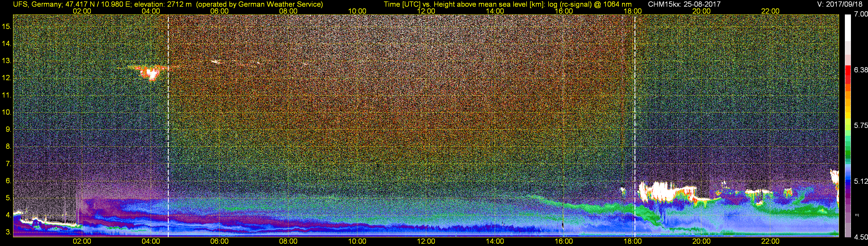This screenshot has height=246, width=868.
Task: Click the '06:00' label on the top time axis
Action: pos(219,11)
